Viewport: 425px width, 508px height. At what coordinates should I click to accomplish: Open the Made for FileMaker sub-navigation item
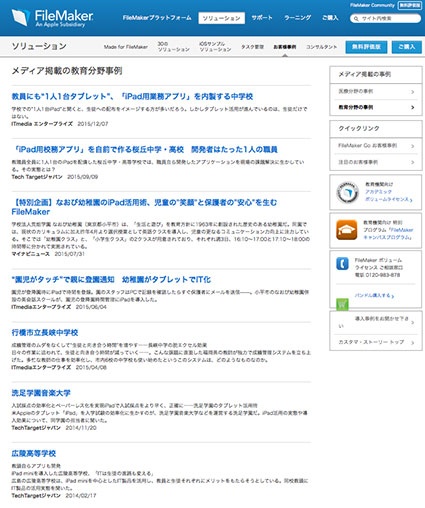(126, 47)
